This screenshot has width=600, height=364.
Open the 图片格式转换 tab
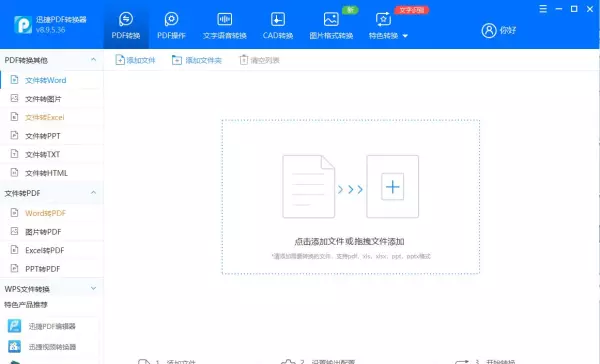point(331,25)
